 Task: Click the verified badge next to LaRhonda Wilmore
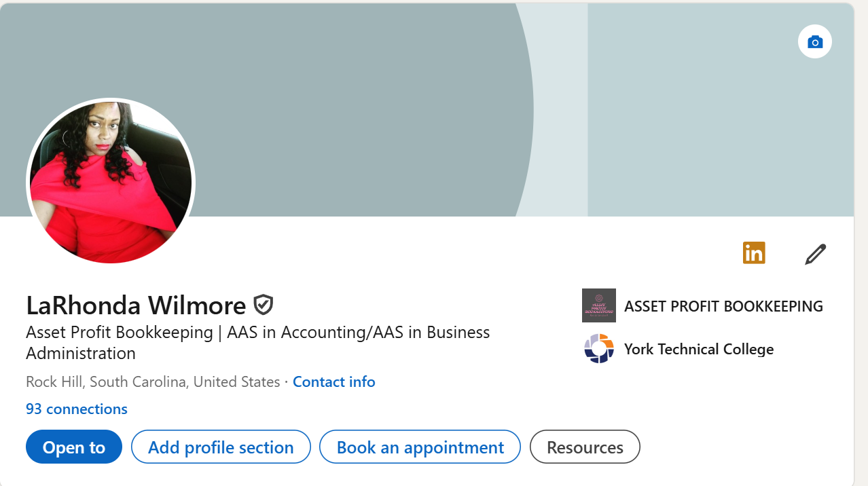(263, 305)
